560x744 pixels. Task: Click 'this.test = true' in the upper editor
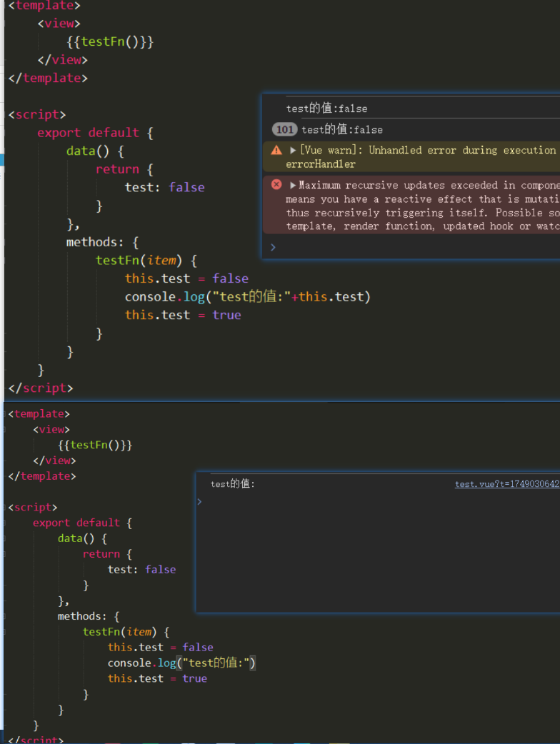tap(183, 315)
